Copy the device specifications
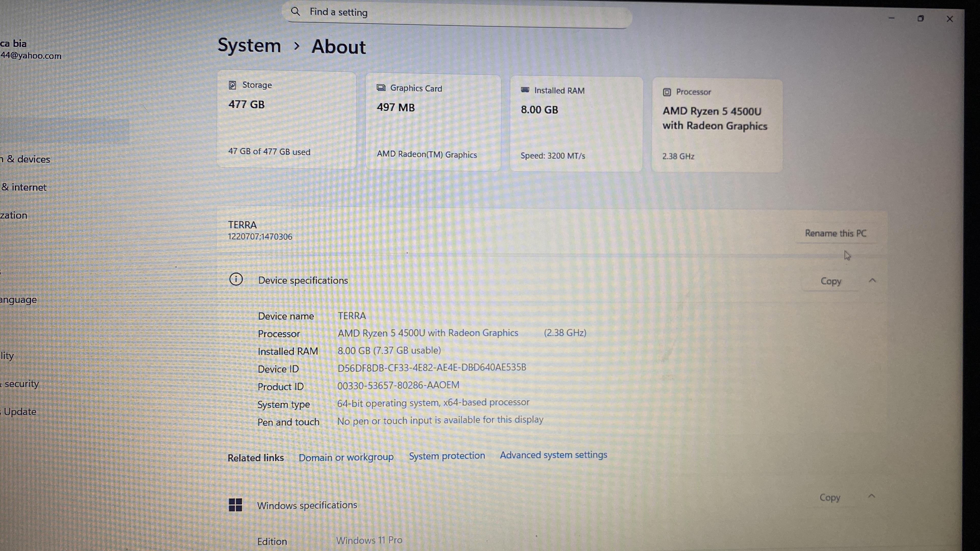 pos(830,281)
